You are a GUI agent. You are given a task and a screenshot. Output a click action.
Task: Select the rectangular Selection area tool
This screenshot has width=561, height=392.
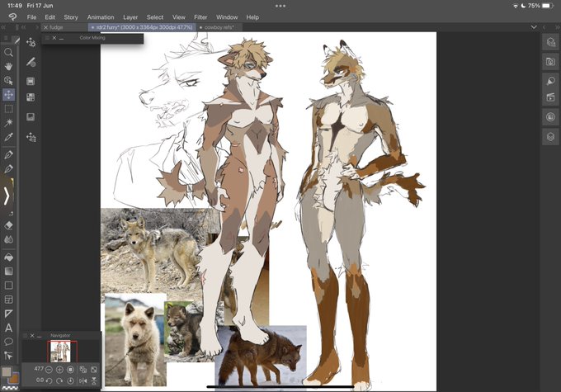[x=8, y=109]
